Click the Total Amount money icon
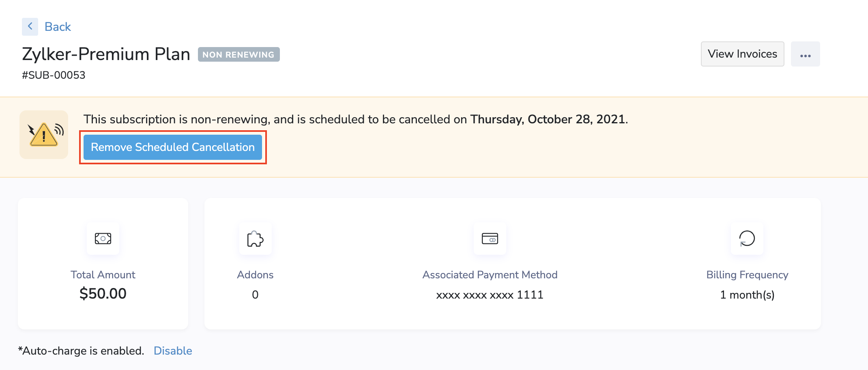Screen dimensions: 868x370 (x=103, y=239)
